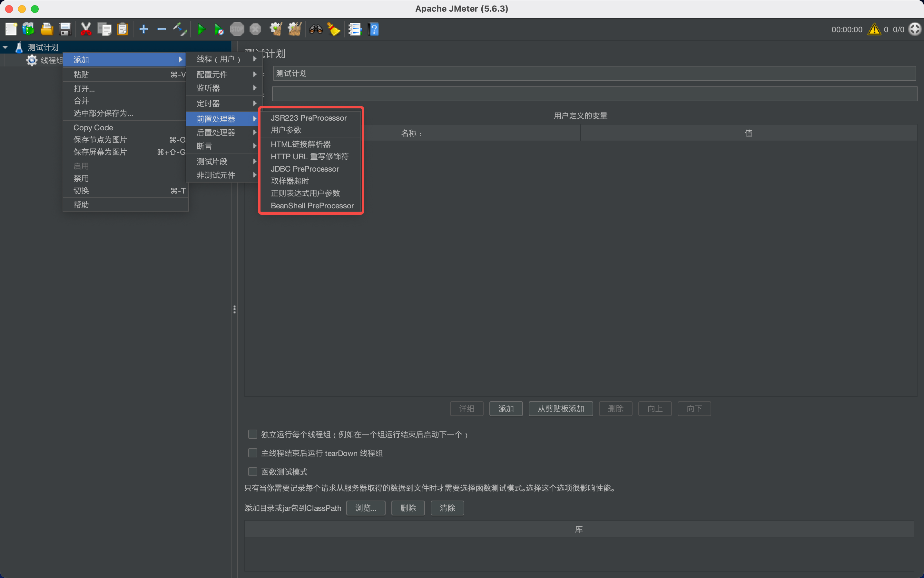
Task: Click the Cut scissors icon
Action: [x=86, y=29]
